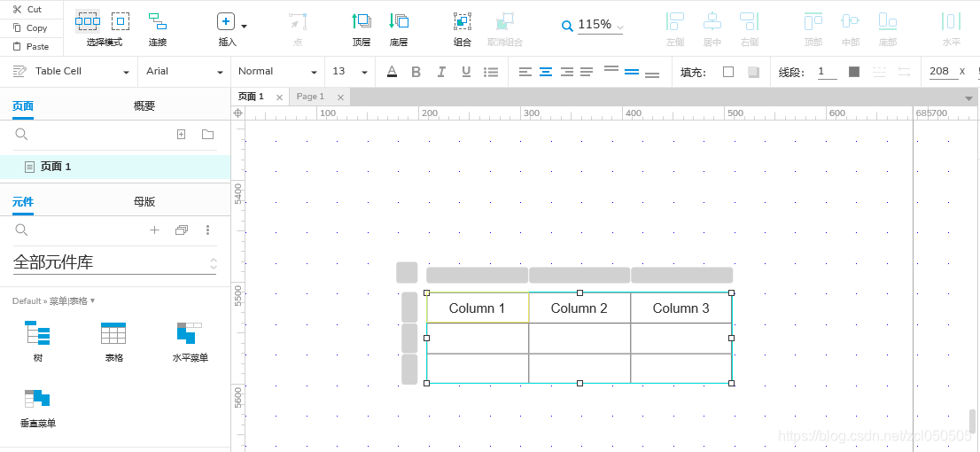Click the text color icon
The image size is (980, 452).
pyautogui.click(x=392, y=71)
